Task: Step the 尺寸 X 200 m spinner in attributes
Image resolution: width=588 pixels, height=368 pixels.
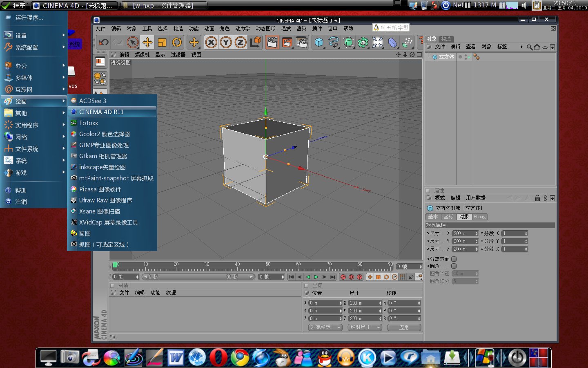Action: 477,233
